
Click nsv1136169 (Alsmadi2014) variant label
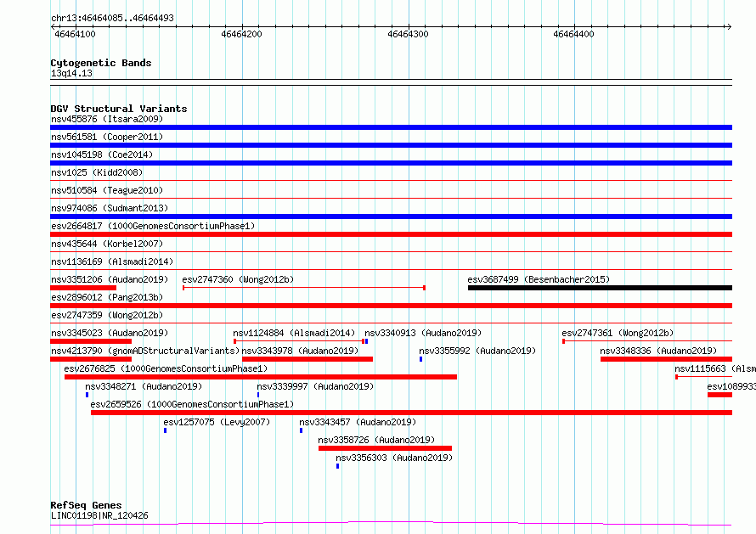click(x=112, y=261)
